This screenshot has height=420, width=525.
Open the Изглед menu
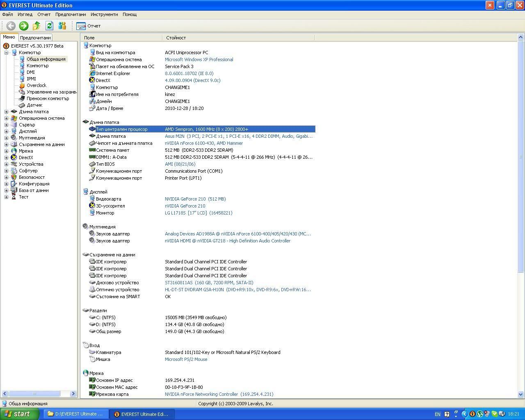tap(25, 14)
